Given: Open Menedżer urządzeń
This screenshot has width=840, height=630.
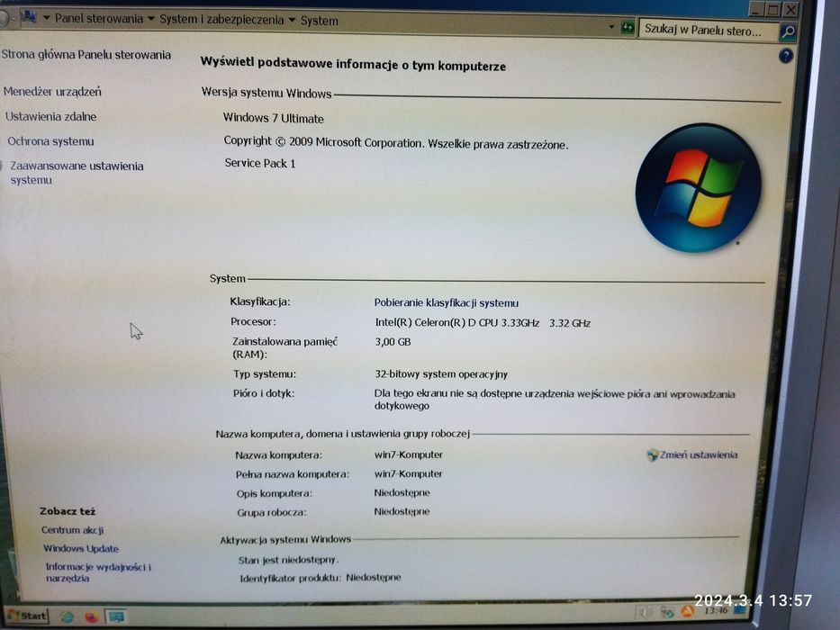Looking at the screenshot, I should pyautogui.click(x=52, y=92).
